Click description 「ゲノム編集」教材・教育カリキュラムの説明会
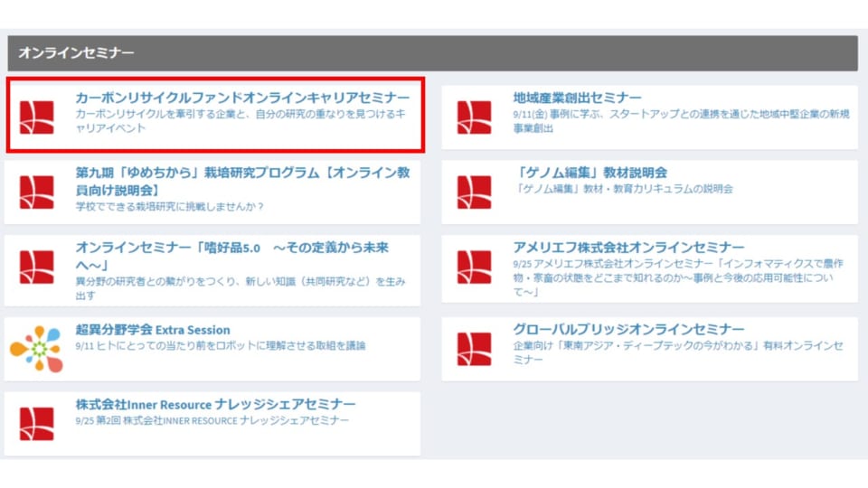868x488 pixels. click(x=623, y=189)
